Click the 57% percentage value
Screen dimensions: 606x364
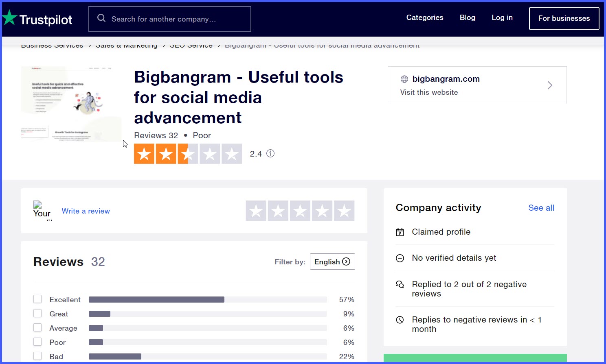coord(347,300)
